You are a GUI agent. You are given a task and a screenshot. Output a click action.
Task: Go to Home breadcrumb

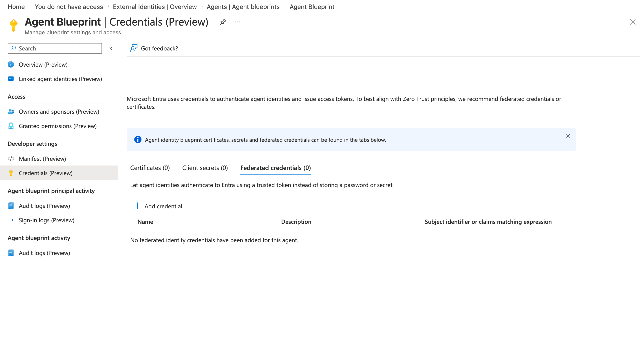click(x=16, y=7)
